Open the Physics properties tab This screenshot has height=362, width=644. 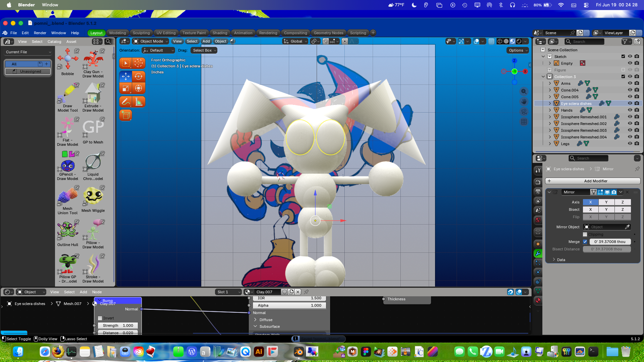[x=538, y=272]
